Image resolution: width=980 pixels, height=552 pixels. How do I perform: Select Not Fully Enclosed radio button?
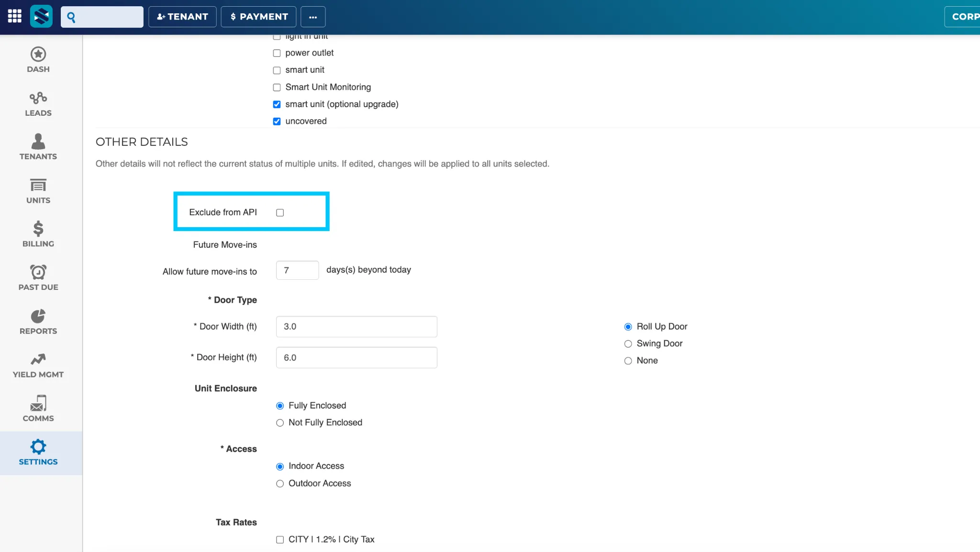[x=280, y=423]
